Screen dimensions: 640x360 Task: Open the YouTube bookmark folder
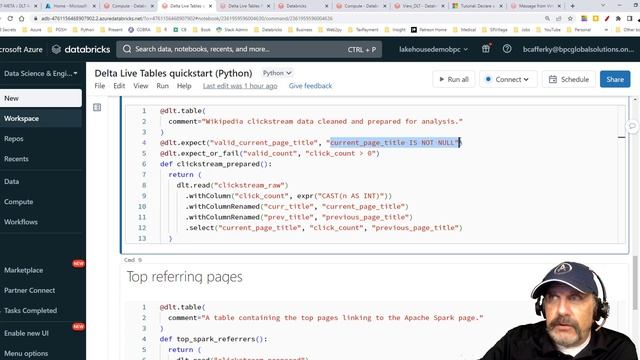click(549, 30)
